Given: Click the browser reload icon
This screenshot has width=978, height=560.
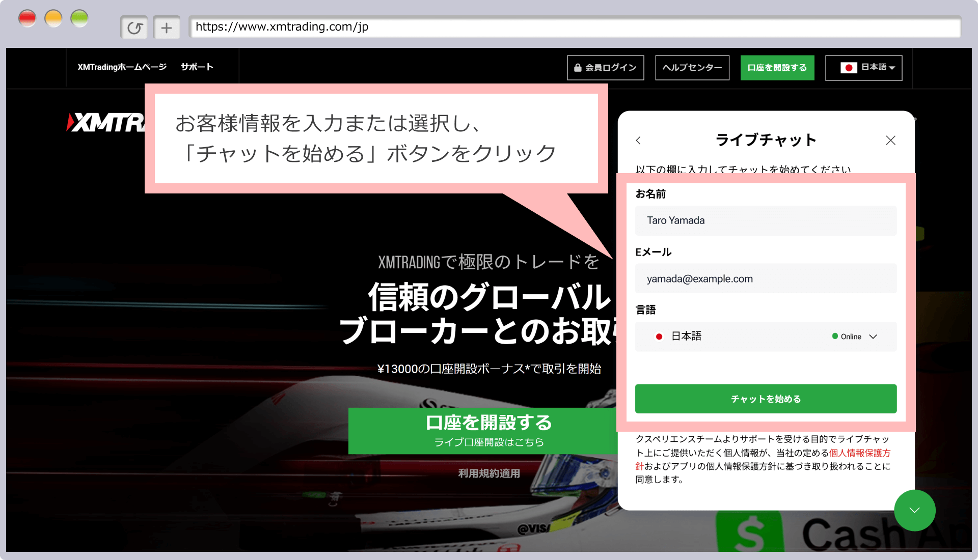Looking at the screenshot, I should coord(134,27).
